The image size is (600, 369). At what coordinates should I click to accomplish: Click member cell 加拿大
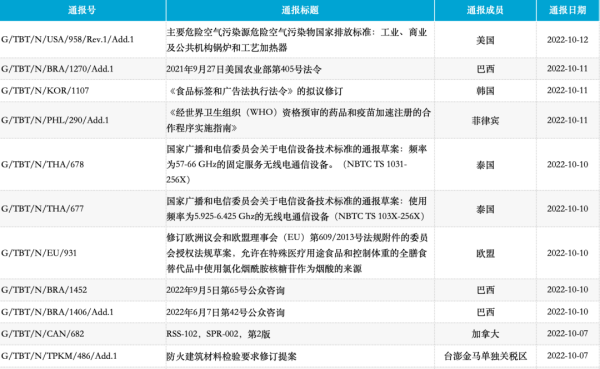(x=485, y=334)
